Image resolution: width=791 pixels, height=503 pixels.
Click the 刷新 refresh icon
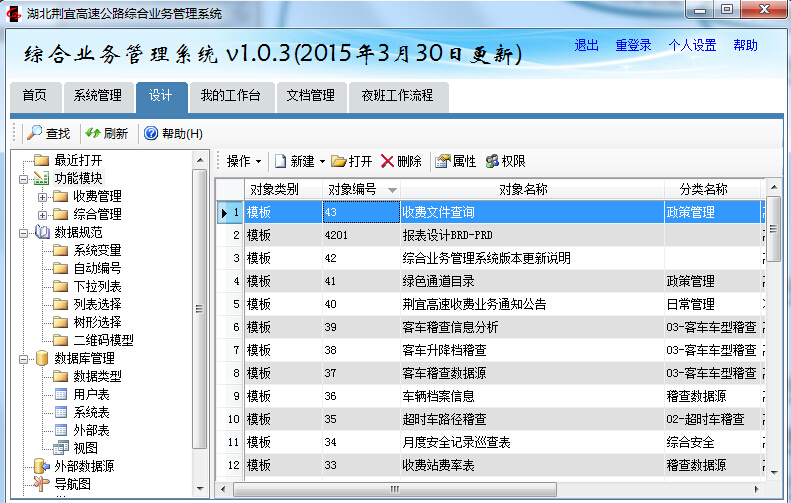pyautogui.click(x=92, y=133)
